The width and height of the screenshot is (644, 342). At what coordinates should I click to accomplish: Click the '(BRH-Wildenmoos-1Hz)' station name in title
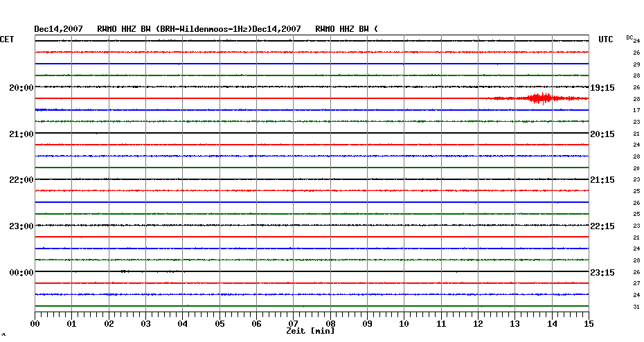pyautogui.click(x=204, y=29)
